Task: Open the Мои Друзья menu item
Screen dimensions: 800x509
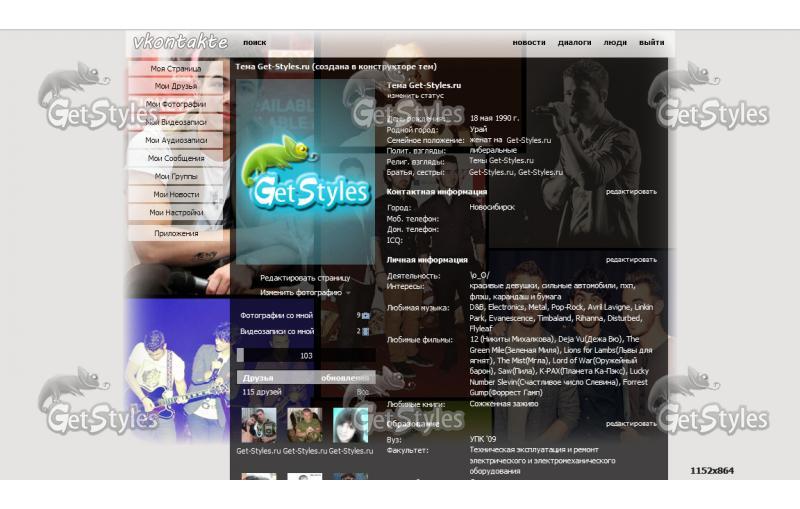Action: 176,86
